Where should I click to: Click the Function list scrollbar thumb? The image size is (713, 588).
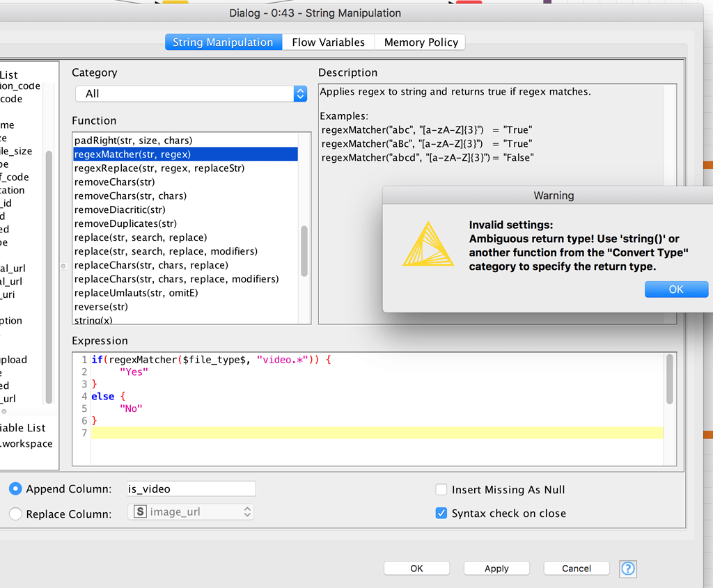point(304,251)
